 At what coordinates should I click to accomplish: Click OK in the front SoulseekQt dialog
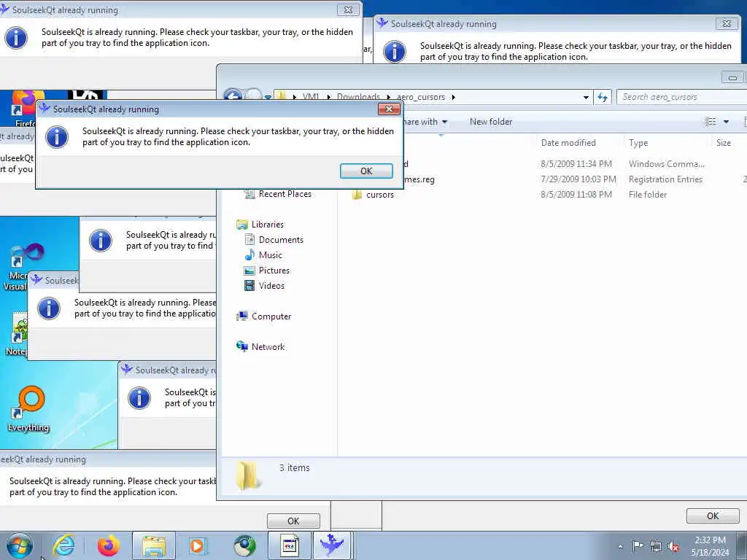(x=366, y=171)
